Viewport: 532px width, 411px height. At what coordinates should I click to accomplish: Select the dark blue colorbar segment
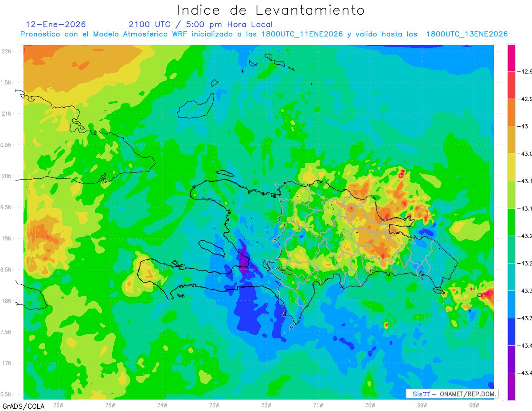511,332
